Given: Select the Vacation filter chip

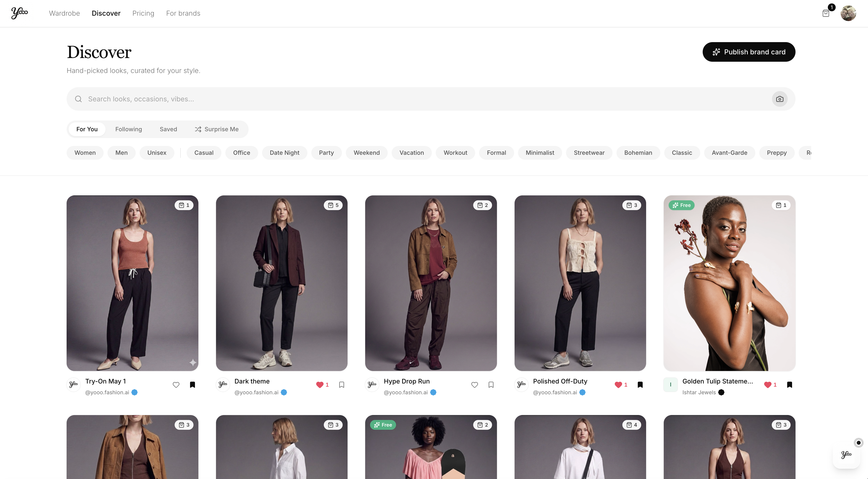Looking at the screenshot, I should [x=411, y=153].
